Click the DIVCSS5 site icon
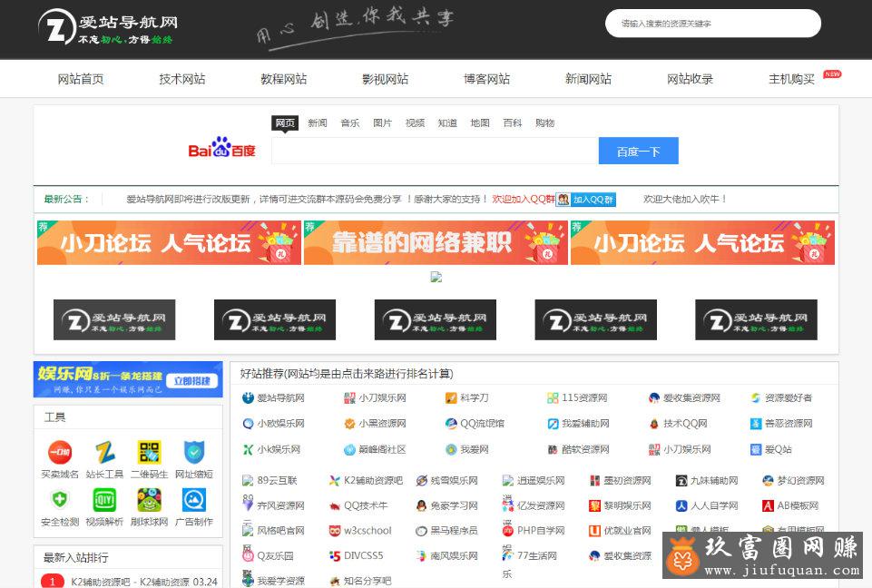 click(x=334, y=555)
